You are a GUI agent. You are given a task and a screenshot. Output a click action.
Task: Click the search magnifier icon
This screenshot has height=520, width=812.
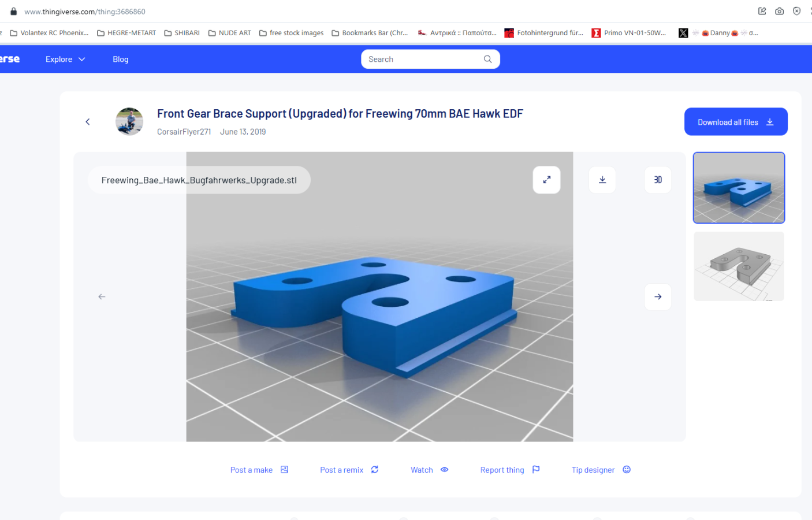[x=487, y=59]
